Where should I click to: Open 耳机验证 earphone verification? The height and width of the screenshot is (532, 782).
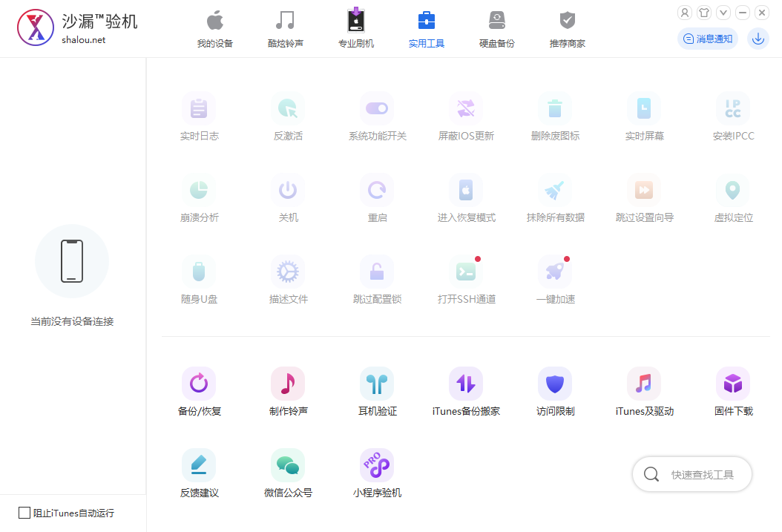377,384
